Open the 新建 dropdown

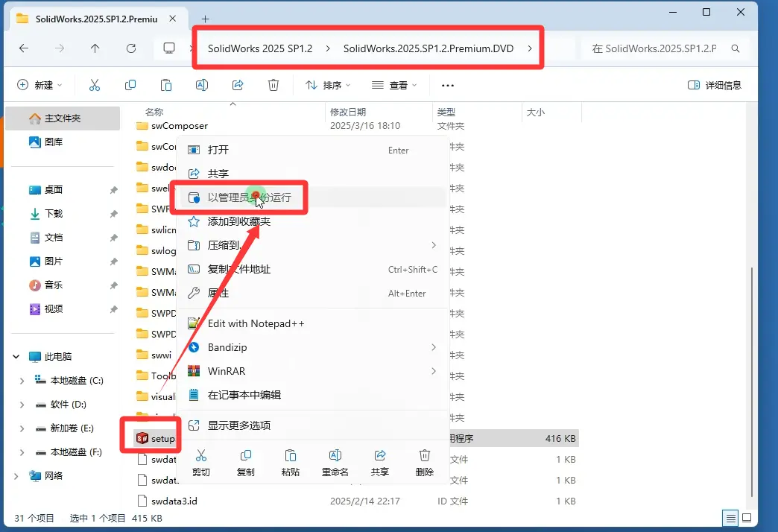39,86
